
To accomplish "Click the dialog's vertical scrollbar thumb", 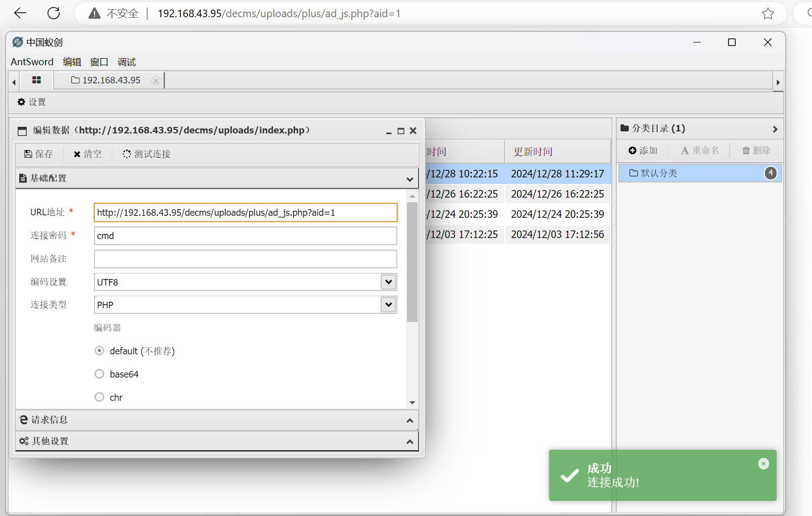I will [412, 262].
